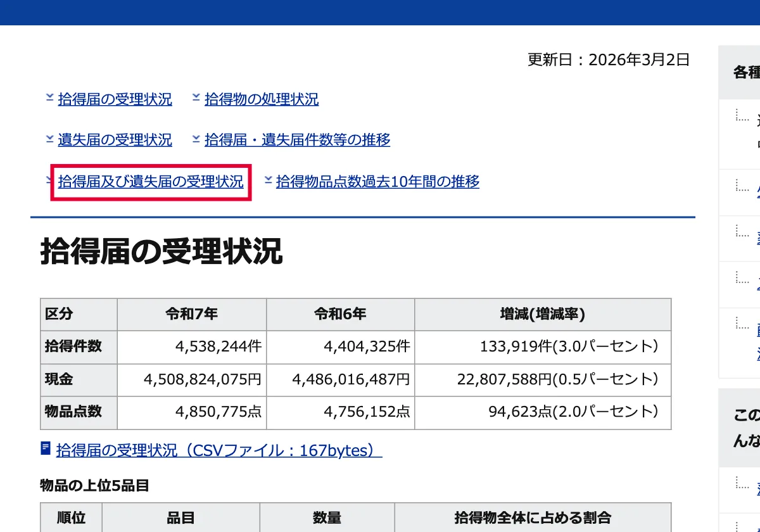The width and height of the screenshot is (760, 532).
Task: Open 拾得物品点数過去10年間の推移 link
Action: click(x=377, y=182)
